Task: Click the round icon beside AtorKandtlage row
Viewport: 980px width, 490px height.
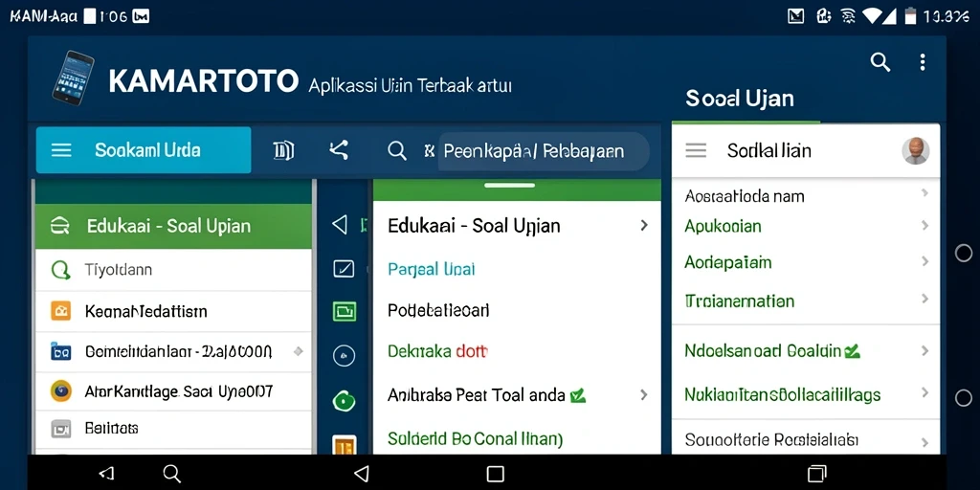Action: [60, 391]
